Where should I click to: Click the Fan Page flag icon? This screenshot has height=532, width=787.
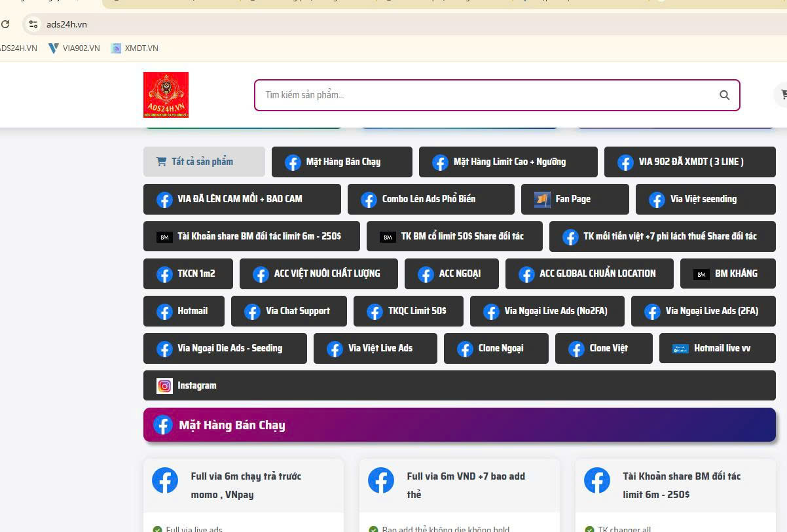coord(542,200)
